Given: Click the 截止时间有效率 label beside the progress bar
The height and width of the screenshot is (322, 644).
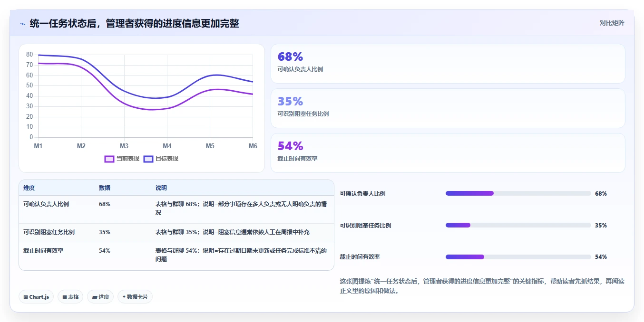Looking at the screenshot, I should coord(360,257).
